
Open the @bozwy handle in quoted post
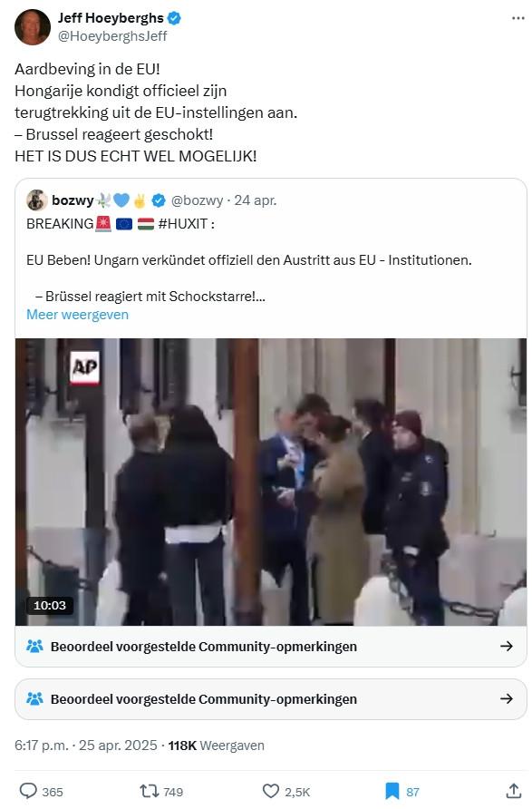[197, 200]
